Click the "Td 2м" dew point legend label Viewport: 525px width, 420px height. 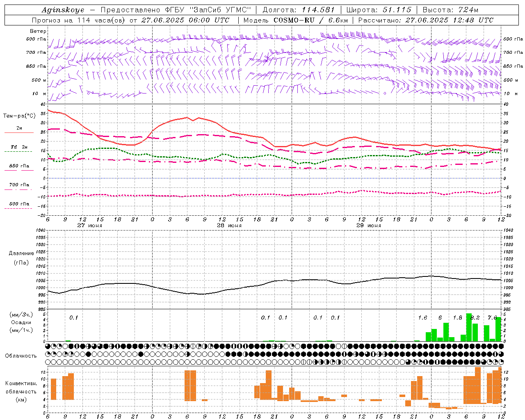[x=19, y=147]
